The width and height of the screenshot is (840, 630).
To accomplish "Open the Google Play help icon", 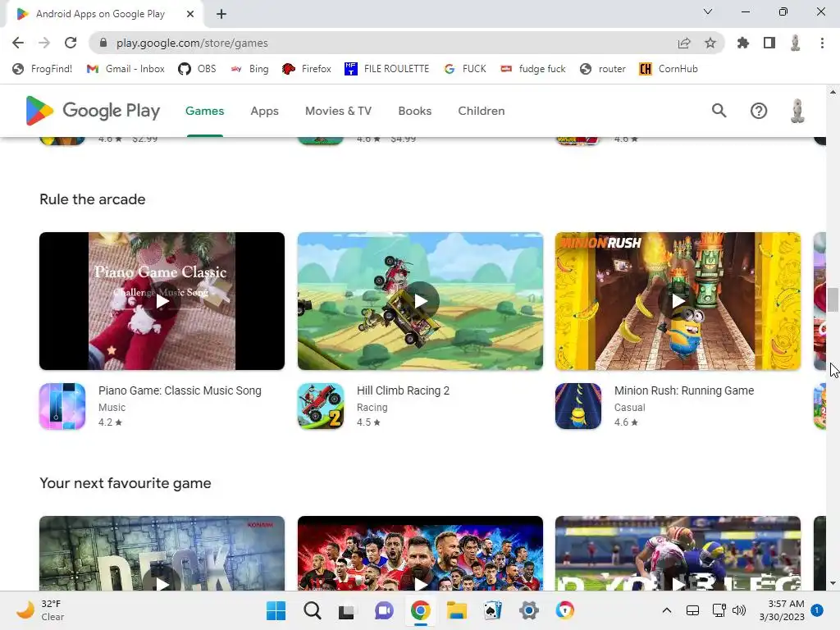I will tap(759, 111).
